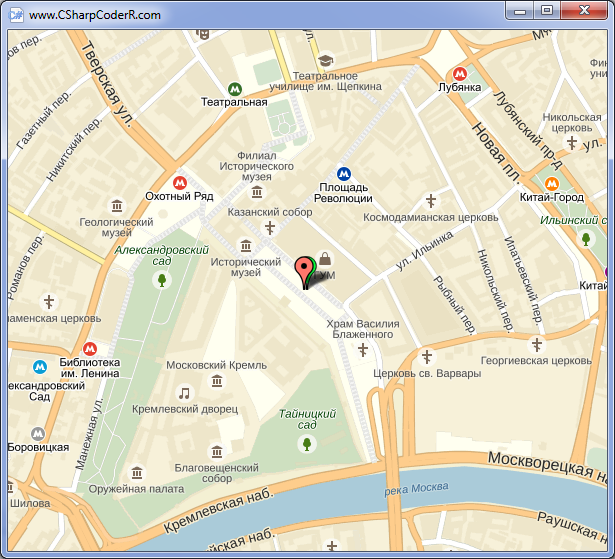The height and width of the screenshot is (559, 615).
Task: Click the Teatralnaya green metro icon
Action: (x=235, y=89)
